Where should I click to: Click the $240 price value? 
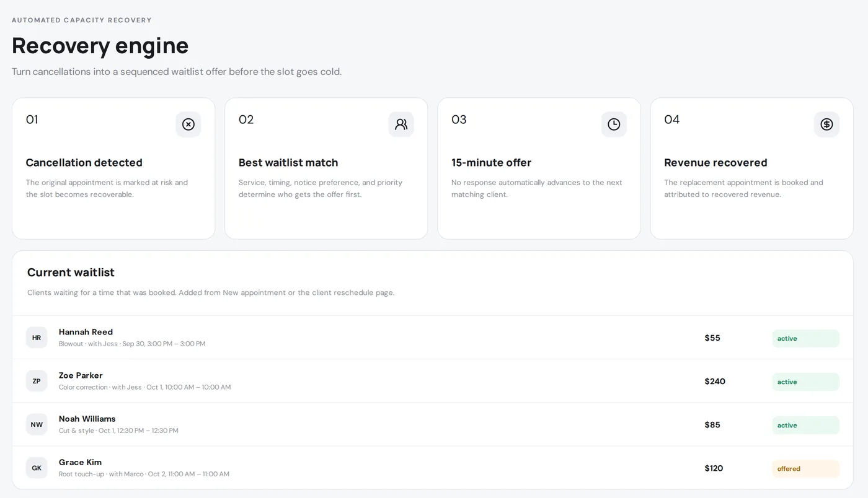(715, 381)
